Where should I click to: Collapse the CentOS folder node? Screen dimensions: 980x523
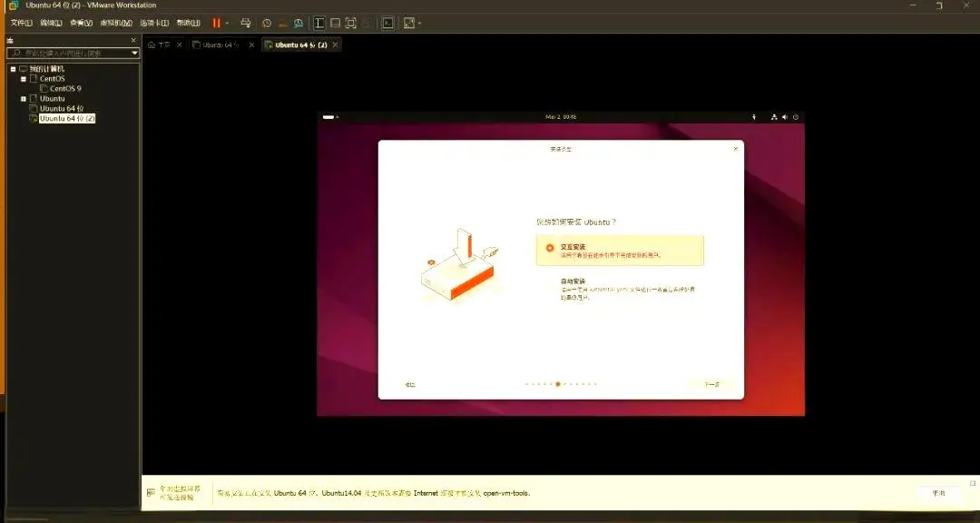pos(24,79)
